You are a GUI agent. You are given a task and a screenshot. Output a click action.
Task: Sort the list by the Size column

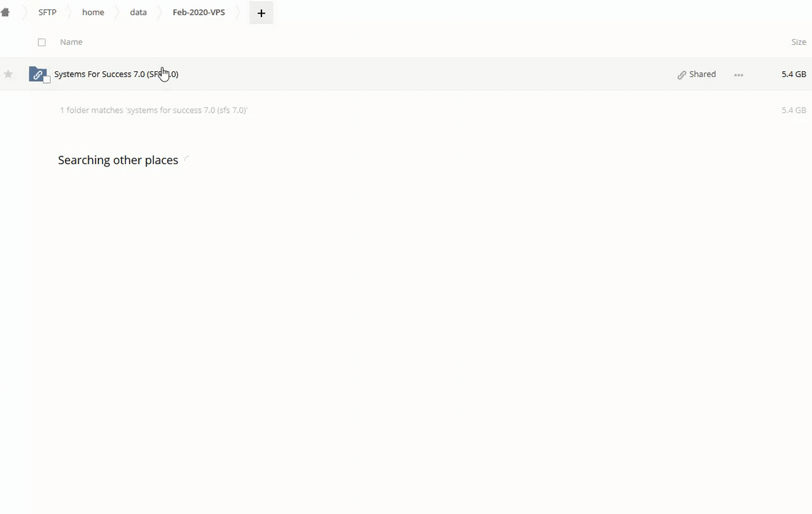[798, 42]
